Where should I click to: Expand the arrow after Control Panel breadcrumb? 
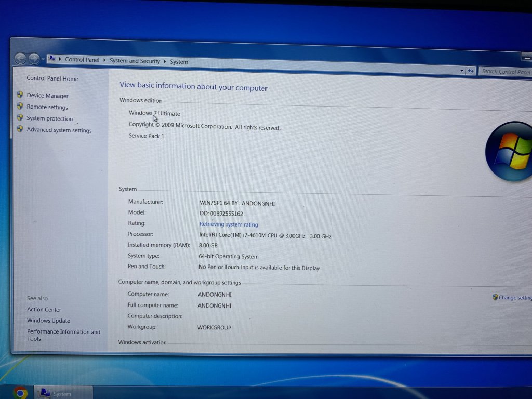(x=104, y=60)
